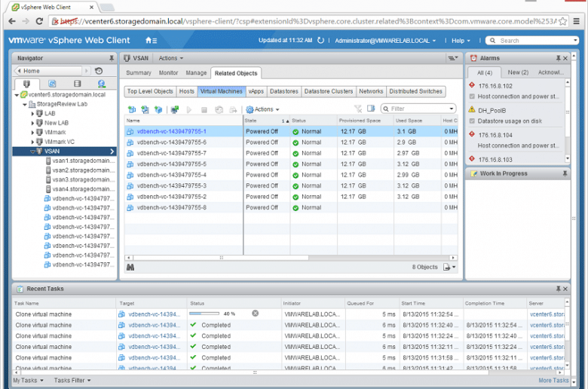The image size is (588, 389).
Task: Click the restart guest icon in VM toolbar
Action: [219, 109]
